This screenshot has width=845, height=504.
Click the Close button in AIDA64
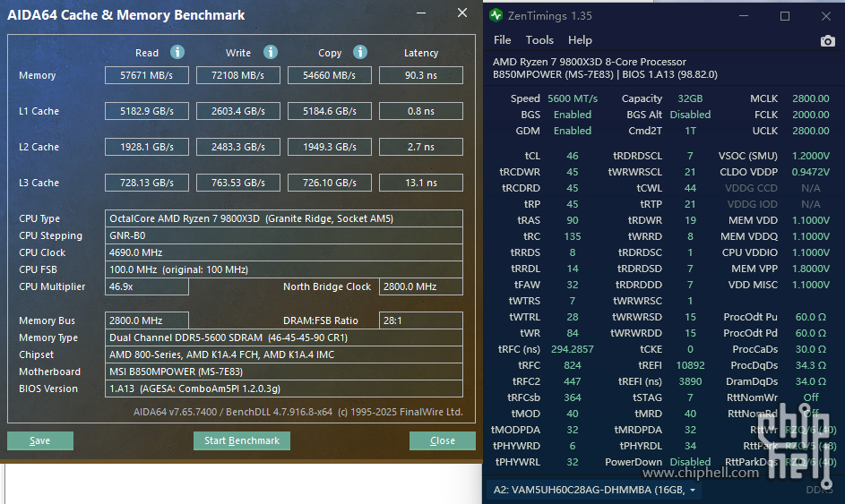[443, 440]
